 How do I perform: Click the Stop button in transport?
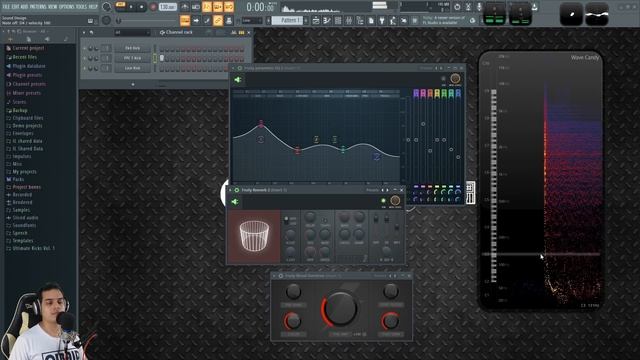tap(141, 7)
